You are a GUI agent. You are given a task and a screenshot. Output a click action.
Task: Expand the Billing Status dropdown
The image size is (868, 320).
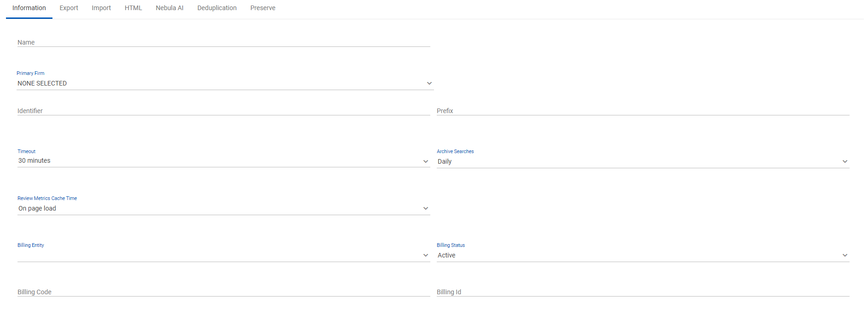(x=642, y=255)
